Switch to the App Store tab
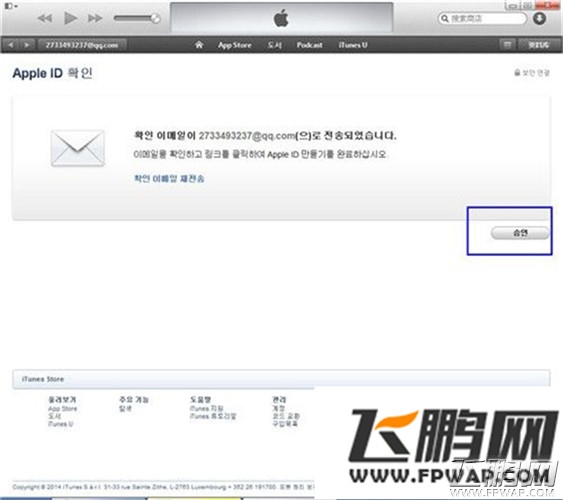 [234, 45]
